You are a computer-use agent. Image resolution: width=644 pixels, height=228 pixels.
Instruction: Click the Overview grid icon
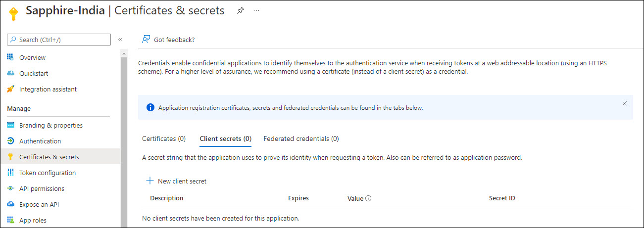click(10, 57)
